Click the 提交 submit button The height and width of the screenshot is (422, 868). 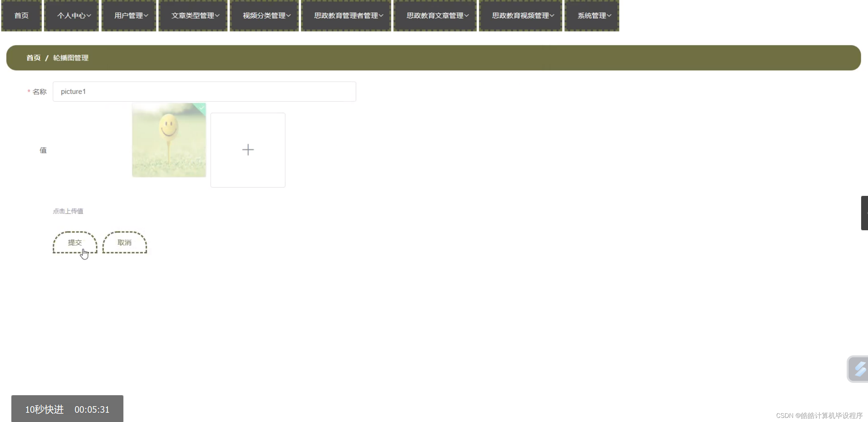[75, 243]
